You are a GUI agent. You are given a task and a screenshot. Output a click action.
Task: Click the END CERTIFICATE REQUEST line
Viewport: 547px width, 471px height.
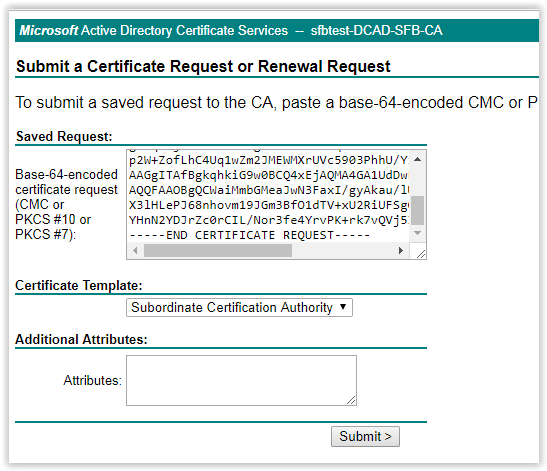click(249, 235)
